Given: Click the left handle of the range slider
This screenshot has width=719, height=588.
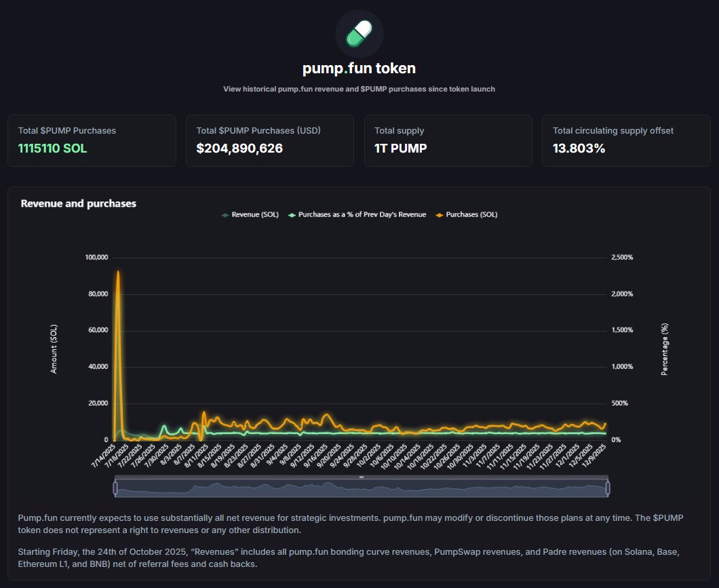Looking at the screenshot, I should [115, 488].
